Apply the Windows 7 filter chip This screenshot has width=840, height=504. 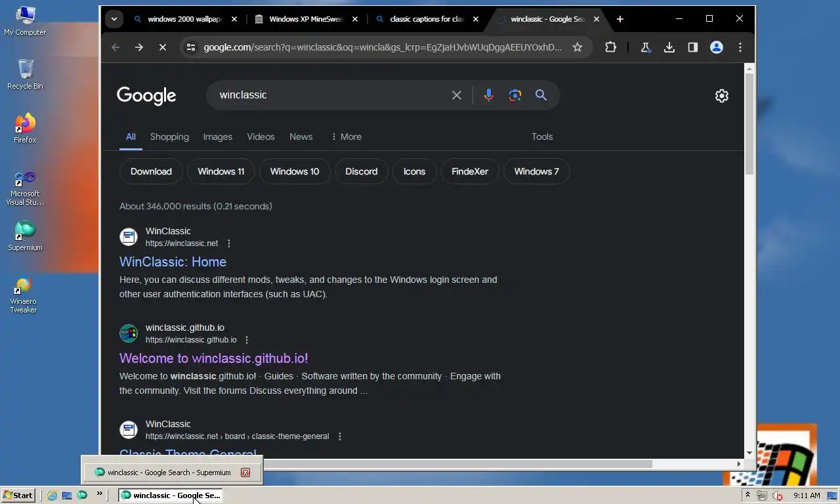click(537, 171)
